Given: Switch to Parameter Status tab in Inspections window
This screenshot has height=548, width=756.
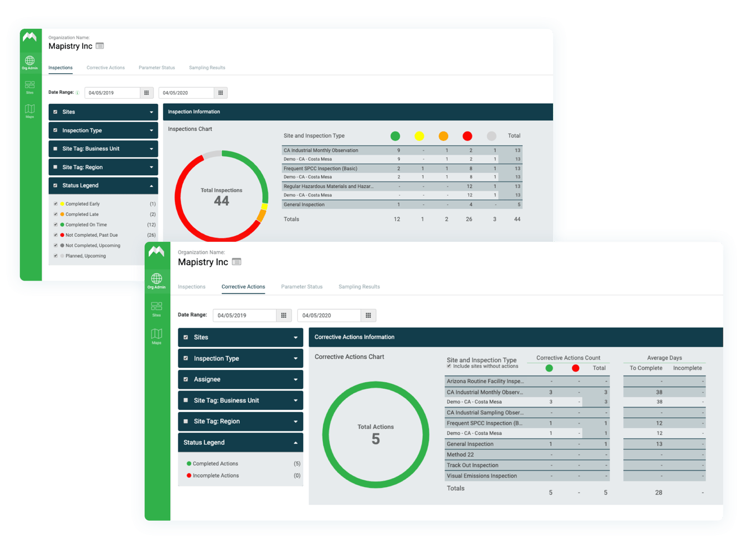Looking at the screenshot, I should (x=157, y=68).
